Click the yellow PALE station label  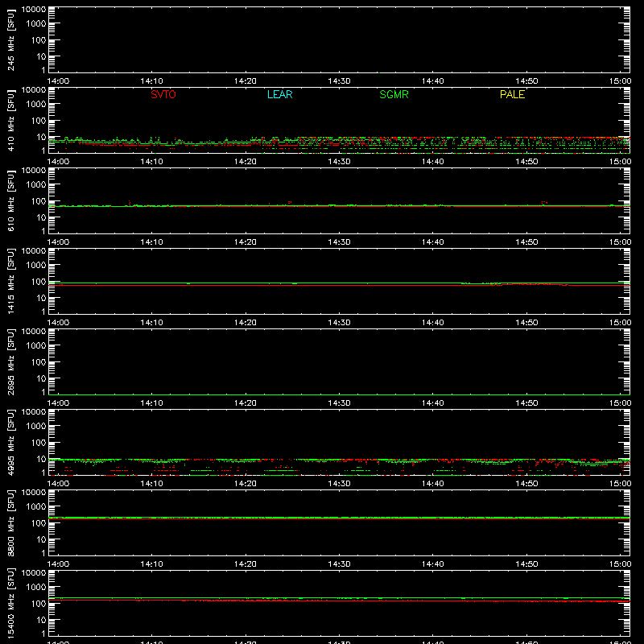[512, 94]
